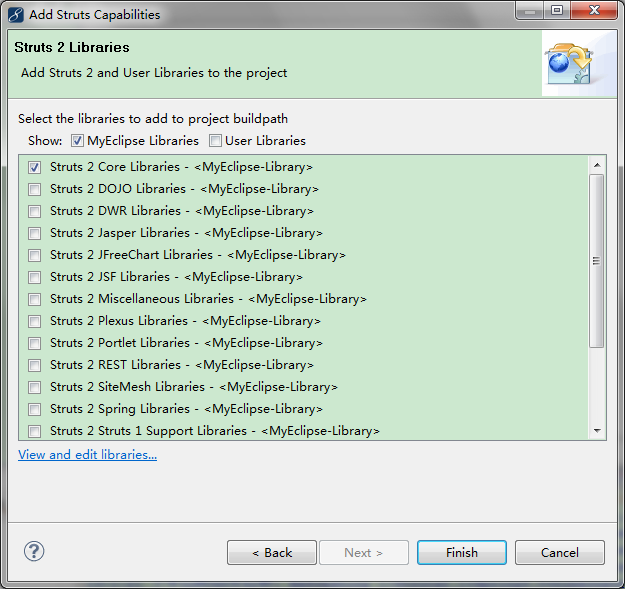
Task: Click the Struts wizard banner globe icon
Action: pyautogui.click(x=570, y=64)
